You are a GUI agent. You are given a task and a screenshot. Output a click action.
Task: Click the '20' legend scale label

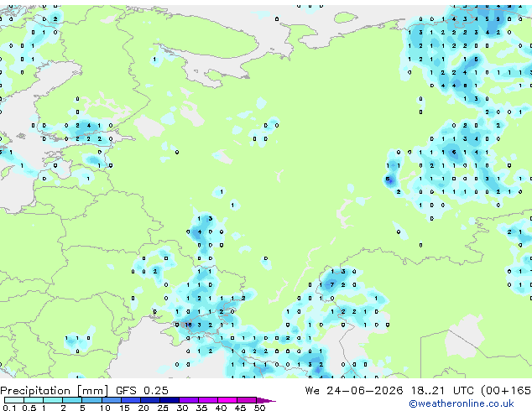click(x=143, y=408)
